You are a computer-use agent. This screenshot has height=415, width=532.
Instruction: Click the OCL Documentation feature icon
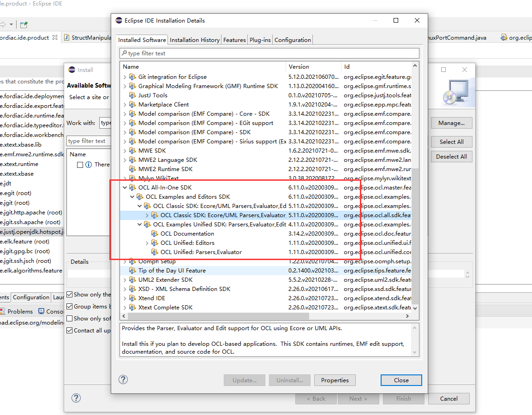(155, 234)
